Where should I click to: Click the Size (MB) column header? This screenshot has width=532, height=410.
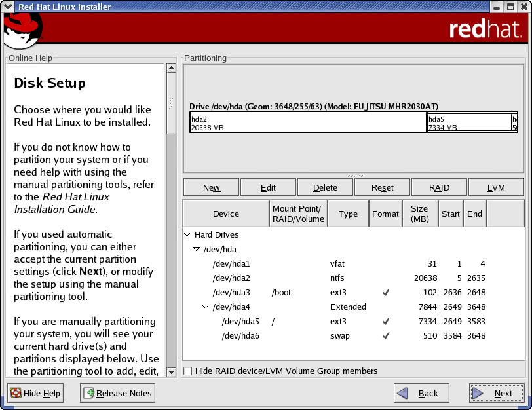click(x=420, y=214)
